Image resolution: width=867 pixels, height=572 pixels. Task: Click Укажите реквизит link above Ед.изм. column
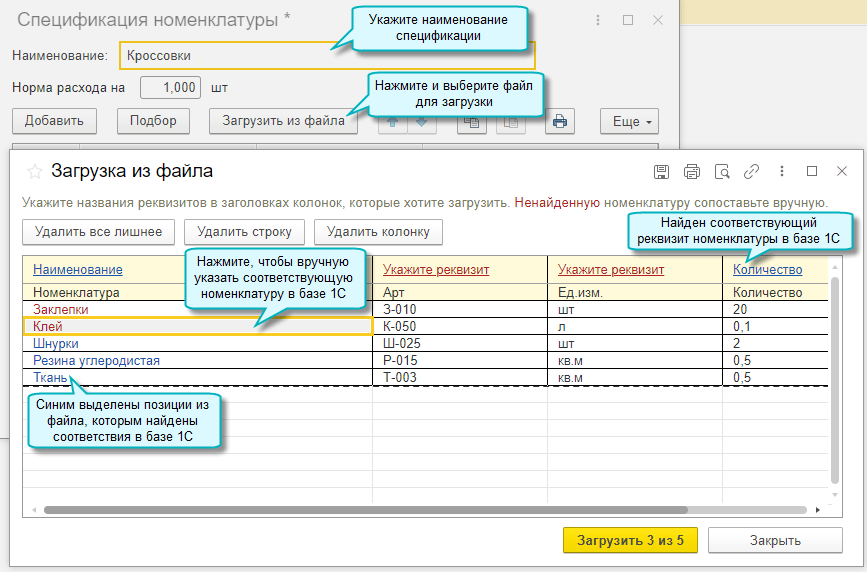click(x=610, y=269)
